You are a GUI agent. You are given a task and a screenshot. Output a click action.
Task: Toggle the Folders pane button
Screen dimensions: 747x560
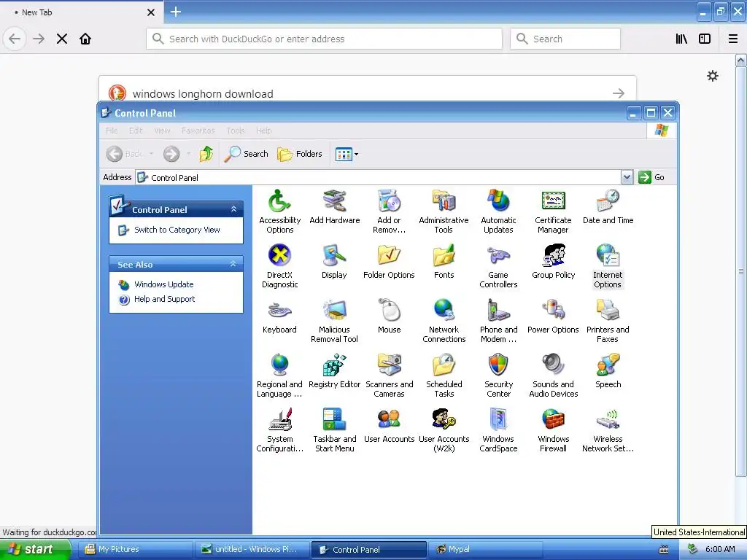(300, 154)
